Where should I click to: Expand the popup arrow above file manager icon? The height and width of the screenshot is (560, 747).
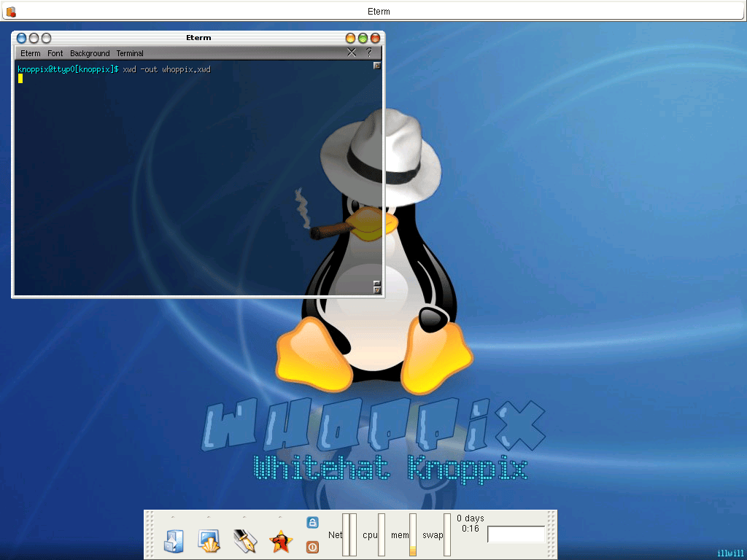(172, 517)
